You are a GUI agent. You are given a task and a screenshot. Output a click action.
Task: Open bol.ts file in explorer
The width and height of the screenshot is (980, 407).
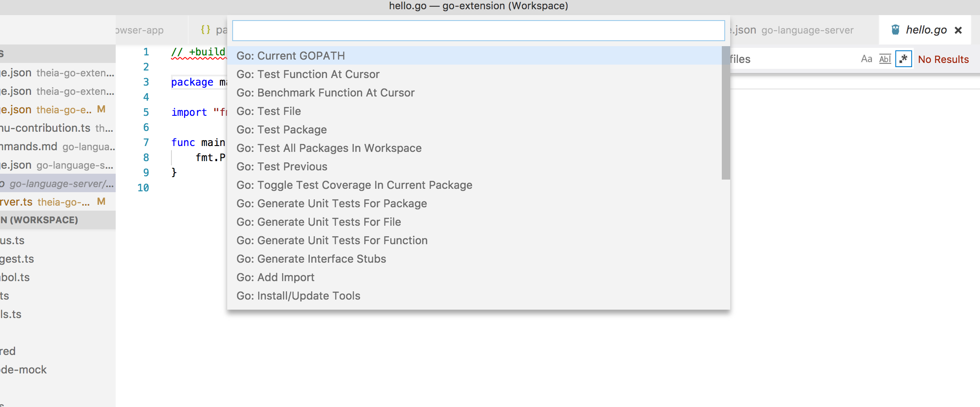(x=58, y=277)
